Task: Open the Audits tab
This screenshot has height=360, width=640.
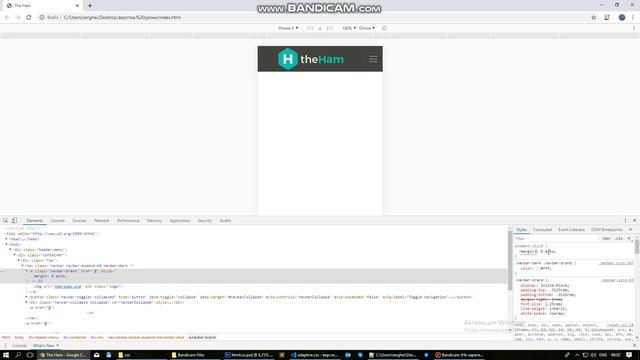Action: (225, 220)
